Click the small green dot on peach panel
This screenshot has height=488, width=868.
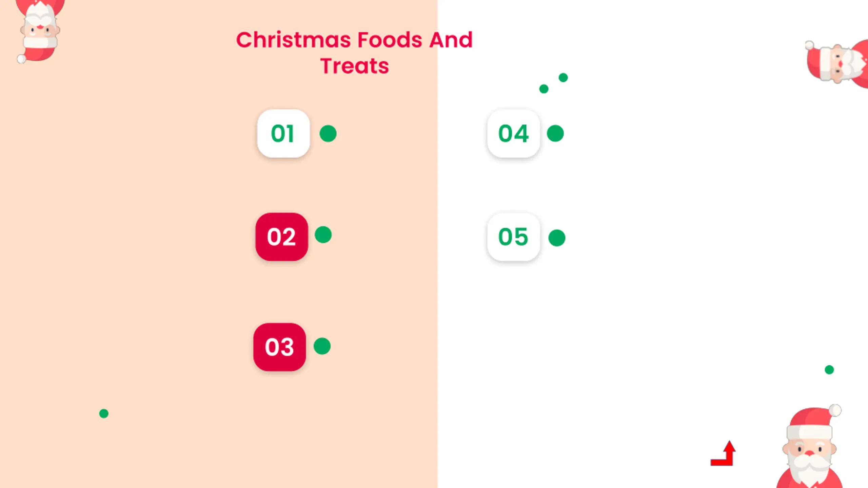[x=104, y=413]
